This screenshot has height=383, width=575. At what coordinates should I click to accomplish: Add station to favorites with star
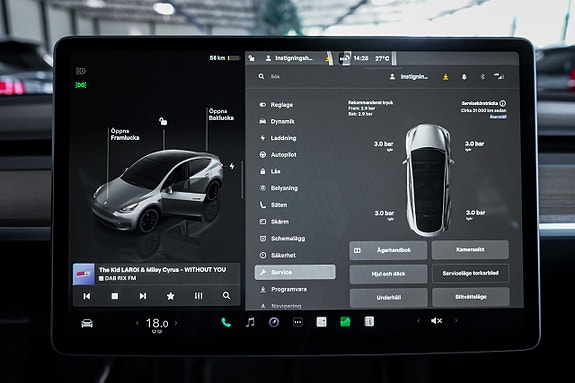[x=171, y=296]
